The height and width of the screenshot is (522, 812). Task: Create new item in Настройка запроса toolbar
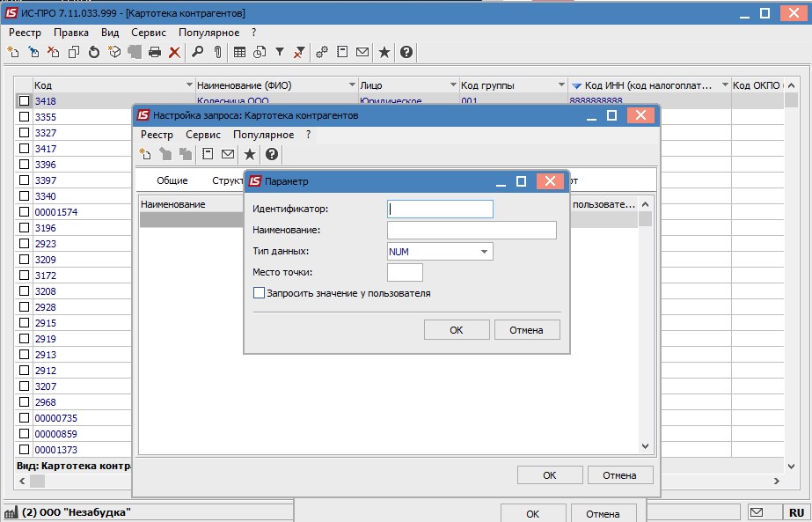point(145,154)
